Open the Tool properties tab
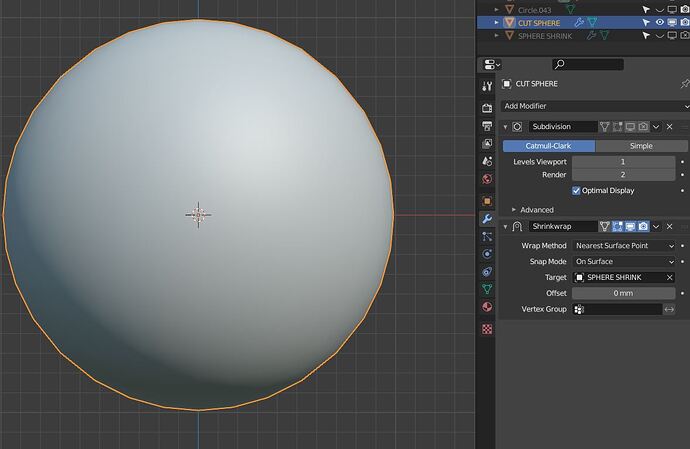This screenshot has width=690, height=449. 487,86
